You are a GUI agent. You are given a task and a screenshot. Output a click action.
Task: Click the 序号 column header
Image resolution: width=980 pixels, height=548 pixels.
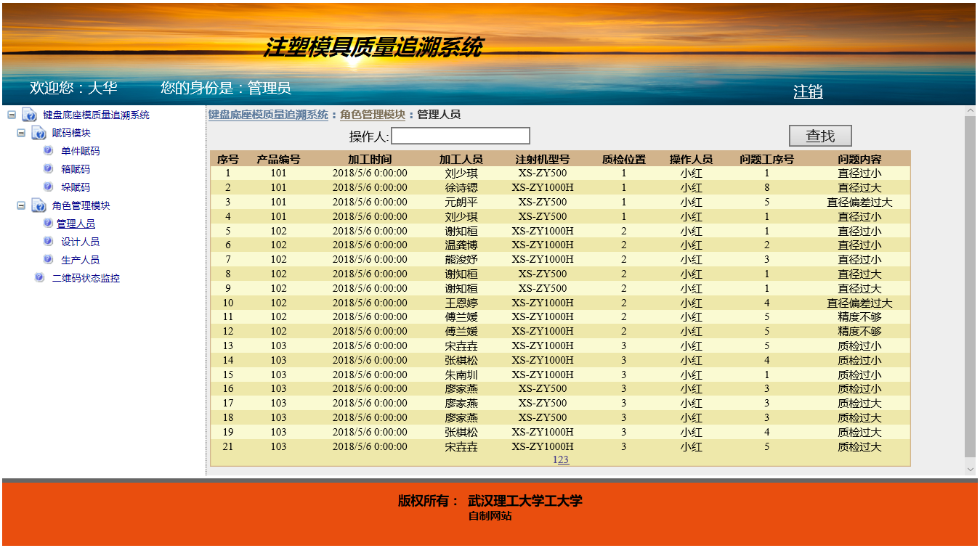[228, 159]
